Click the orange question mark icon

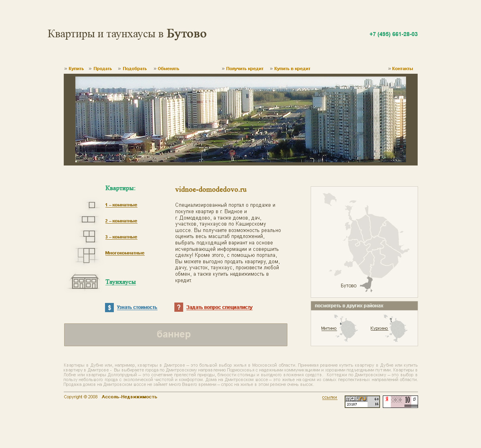[178, 307]
